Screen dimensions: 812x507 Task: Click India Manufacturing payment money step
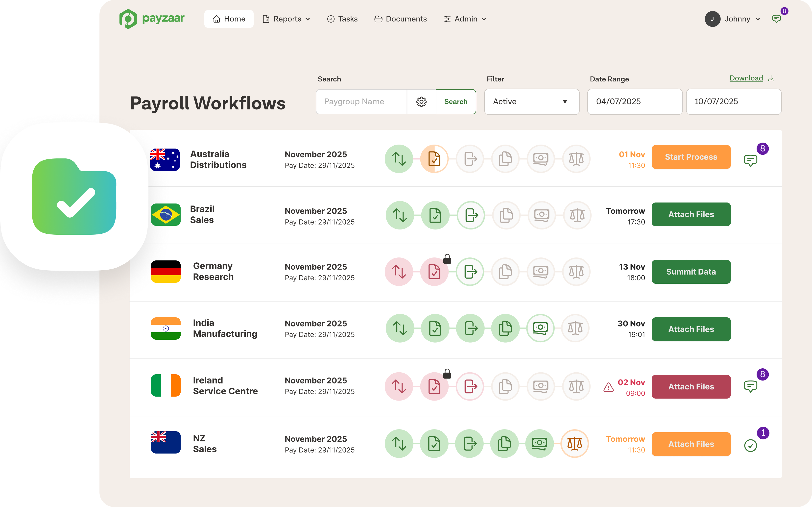point(540,328)
